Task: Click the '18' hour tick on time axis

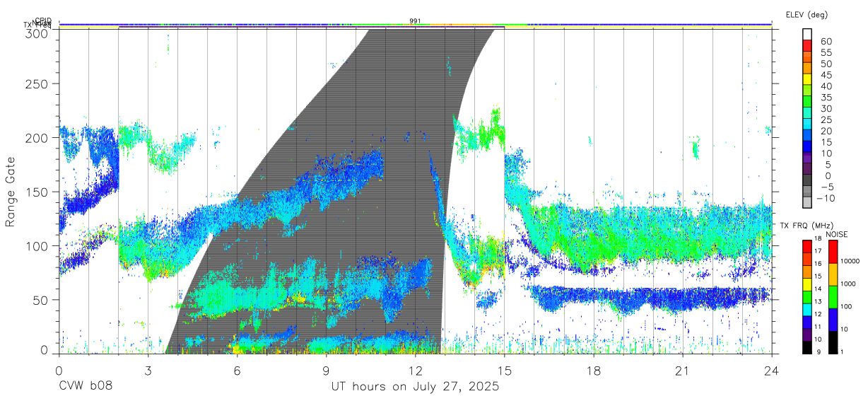Action: click(593, 371)
